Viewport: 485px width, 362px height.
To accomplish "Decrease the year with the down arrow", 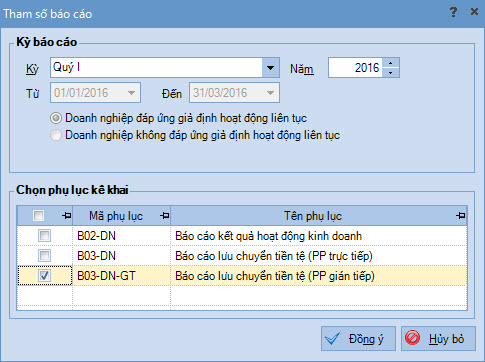I will [x=390, y=72].
